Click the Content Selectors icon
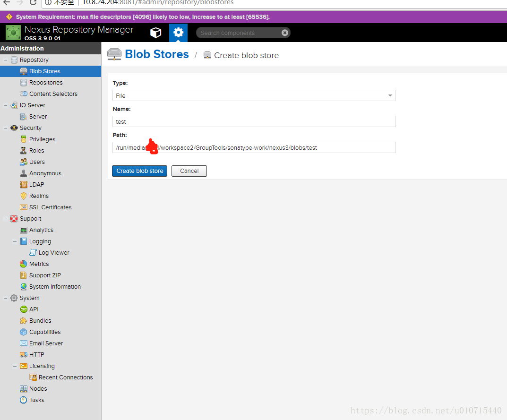Image resolution: width=507 pixels, height=420 pixels. pos(24,94)
